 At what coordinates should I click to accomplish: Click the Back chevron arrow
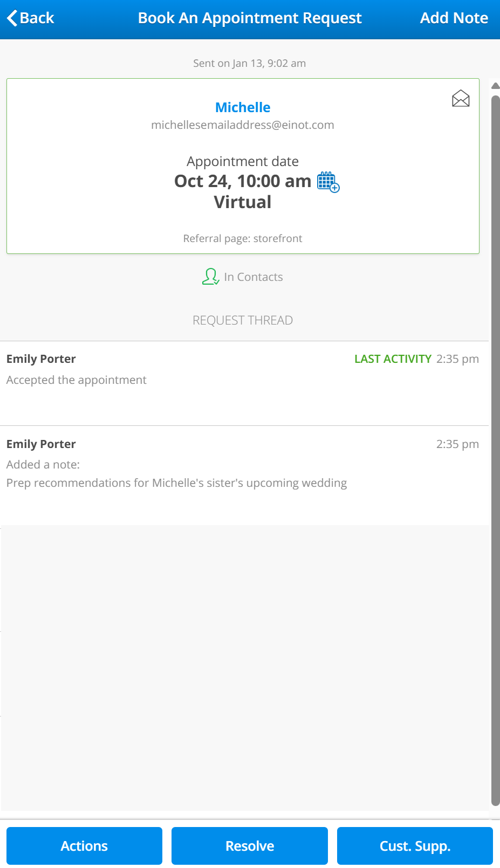tap(12, 18)
